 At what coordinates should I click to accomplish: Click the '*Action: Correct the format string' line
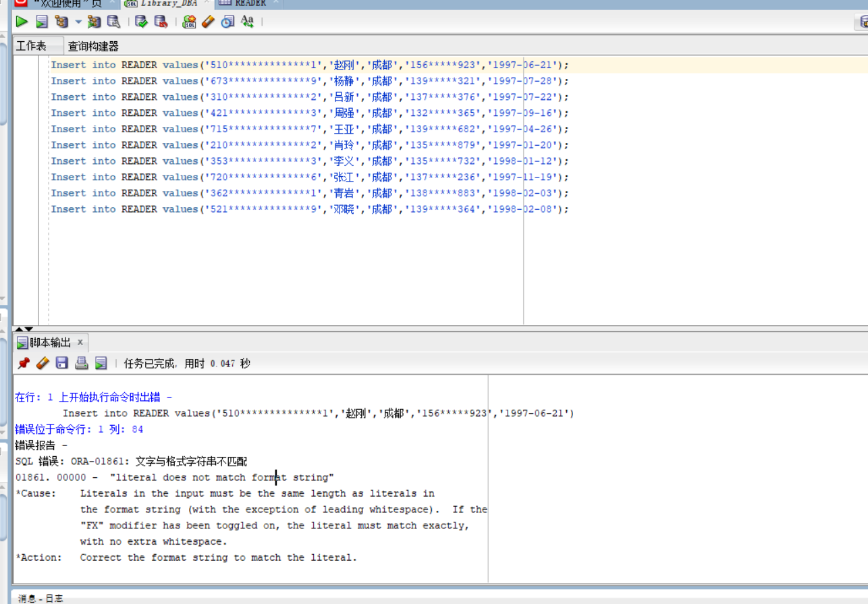point(186,557)
